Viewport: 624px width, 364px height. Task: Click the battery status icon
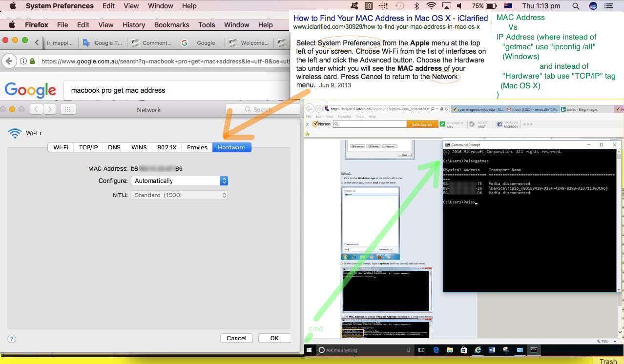click(x=492, y=6)
